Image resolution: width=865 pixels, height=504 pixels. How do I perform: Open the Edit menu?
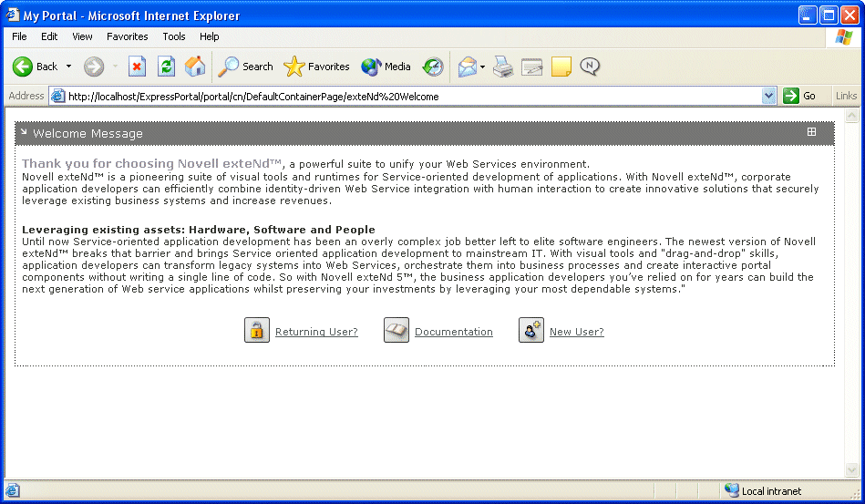(x=49, y=36)
